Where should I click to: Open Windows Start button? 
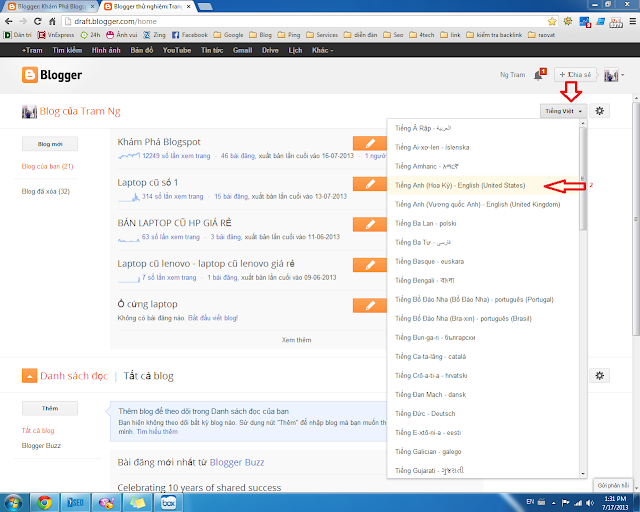pyautogui.click(x=13, y=502)
